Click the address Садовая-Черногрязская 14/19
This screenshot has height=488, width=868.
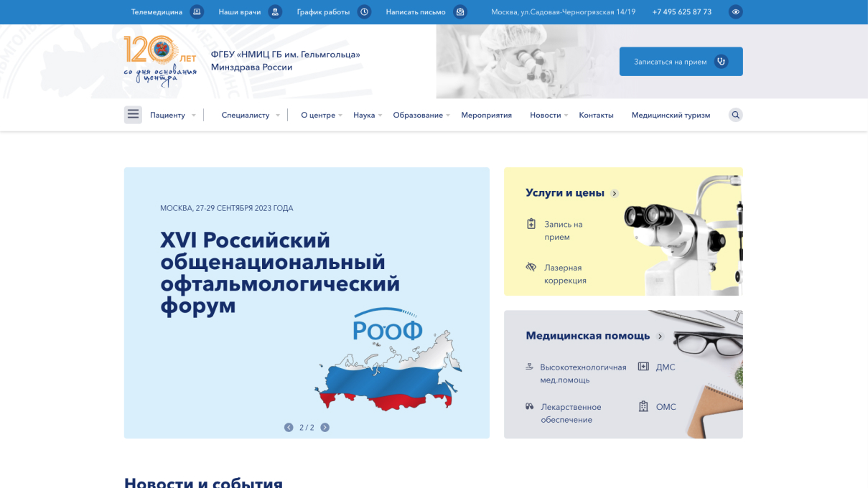[x=564, y=12]
